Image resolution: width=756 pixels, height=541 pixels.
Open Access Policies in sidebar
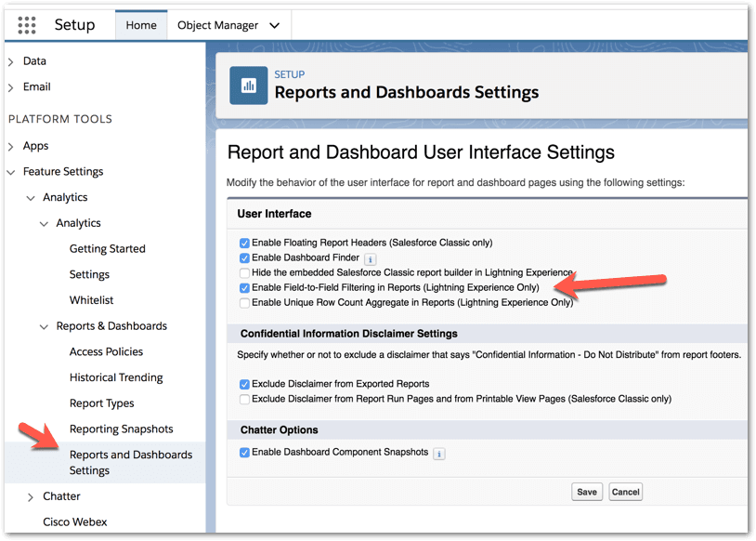coord(106,351)
